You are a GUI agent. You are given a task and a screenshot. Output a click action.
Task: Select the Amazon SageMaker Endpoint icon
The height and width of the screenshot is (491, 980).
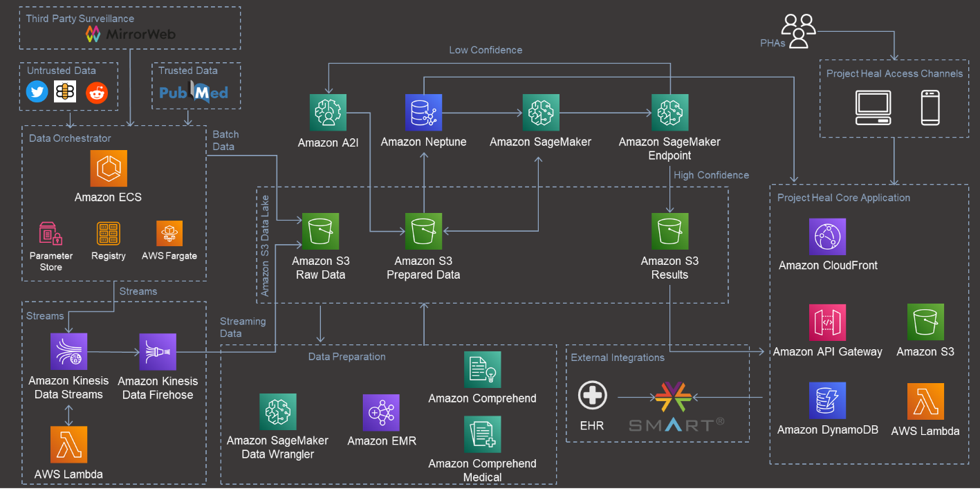(669, 113)
